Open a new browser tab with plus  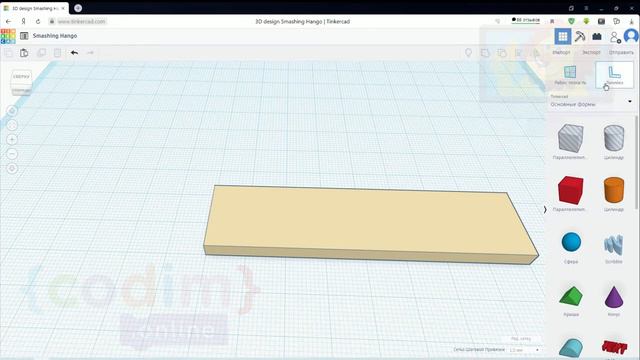(78, 8)
